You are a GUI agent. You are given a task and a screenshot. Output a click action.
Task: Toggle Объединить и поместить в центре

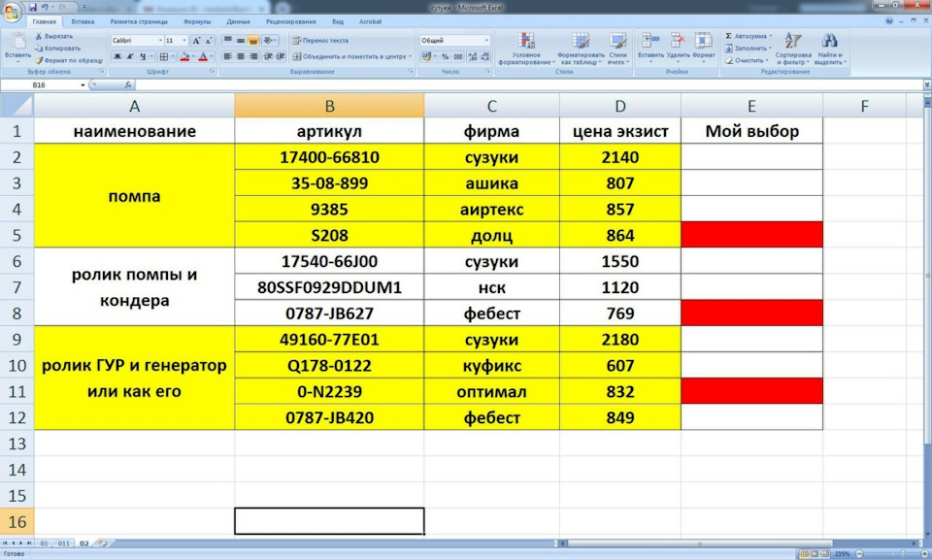coord(351,56)
